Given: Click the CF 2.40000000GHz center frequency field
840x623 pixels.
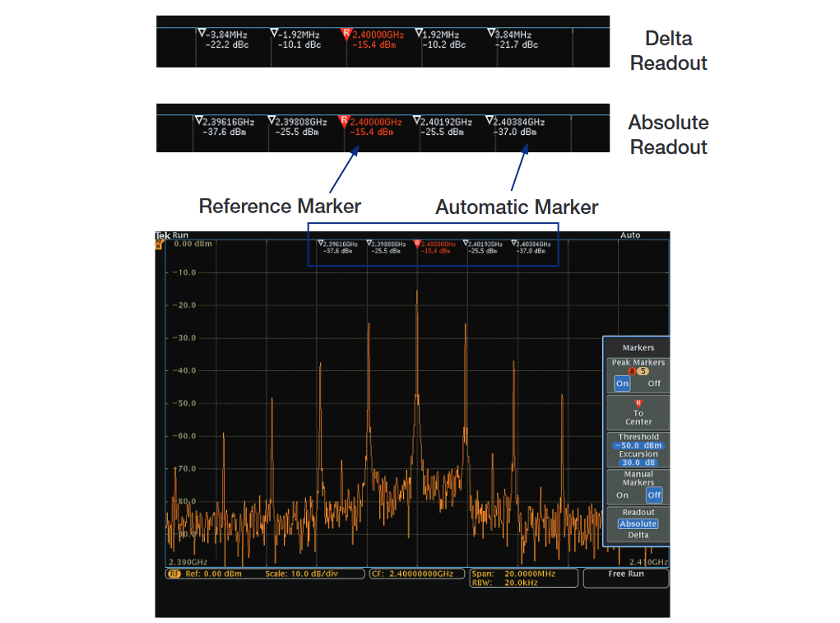Looking at the screenshot, I should pyautogui.click(x=415, y=575).
